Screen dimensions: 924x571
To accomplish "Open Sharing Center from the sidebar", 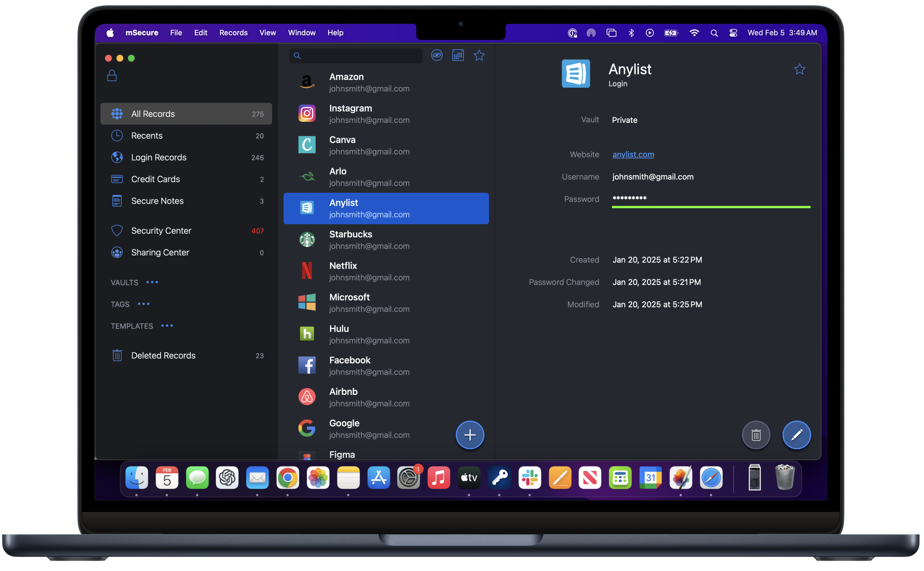I will [160, 253].
